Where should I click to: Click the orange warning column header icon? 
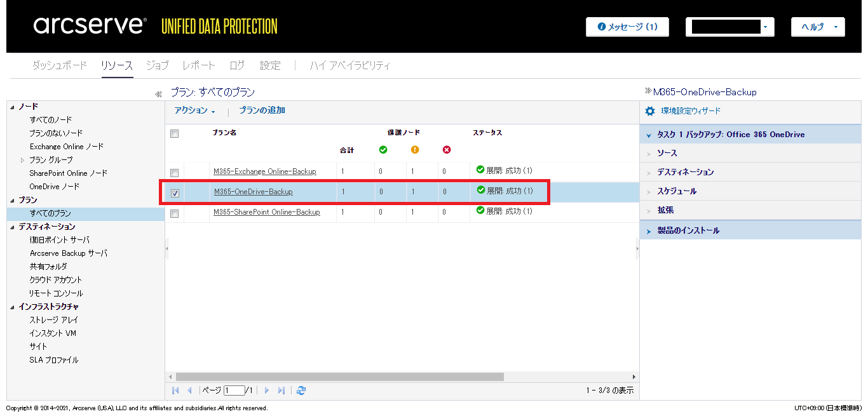pyautogui.click(x=414, y=150)
